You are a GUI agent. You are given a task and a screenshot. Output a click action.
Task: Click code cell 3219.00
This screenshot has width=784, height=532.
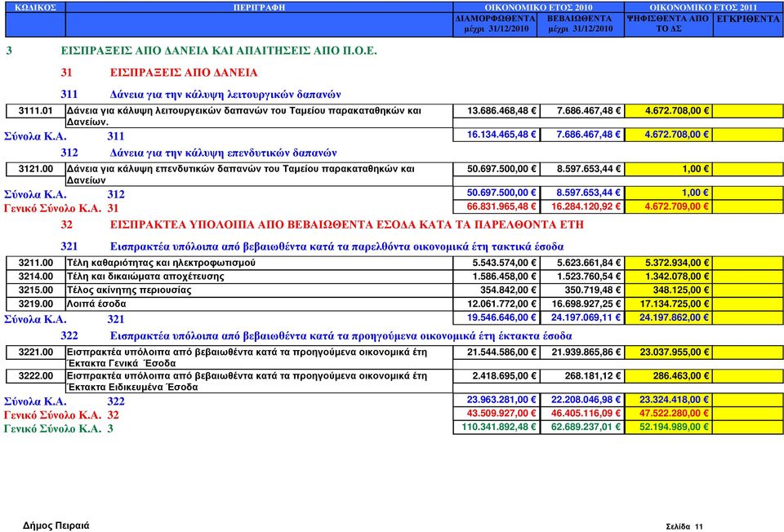(35, 304)
